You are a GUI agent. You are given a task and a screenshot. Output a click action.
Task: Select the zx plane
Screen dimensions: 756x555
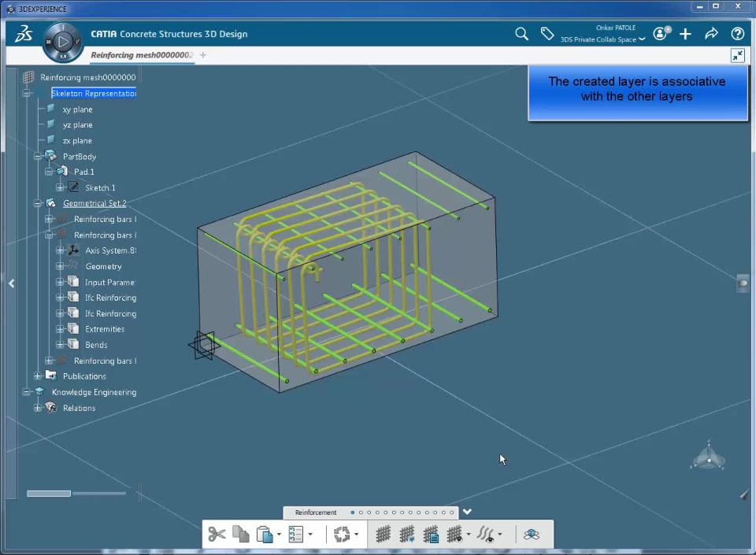click(77, 141)
